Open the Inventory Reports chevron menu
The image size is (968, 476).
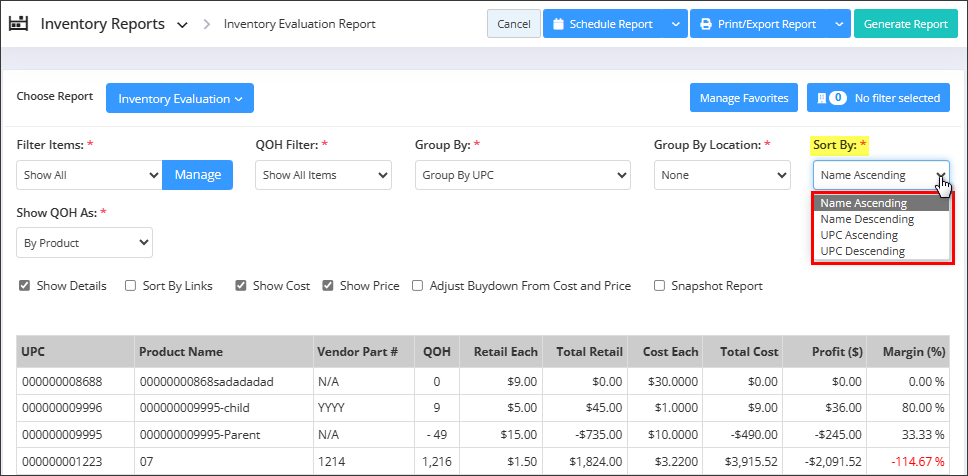pos(182,25)
